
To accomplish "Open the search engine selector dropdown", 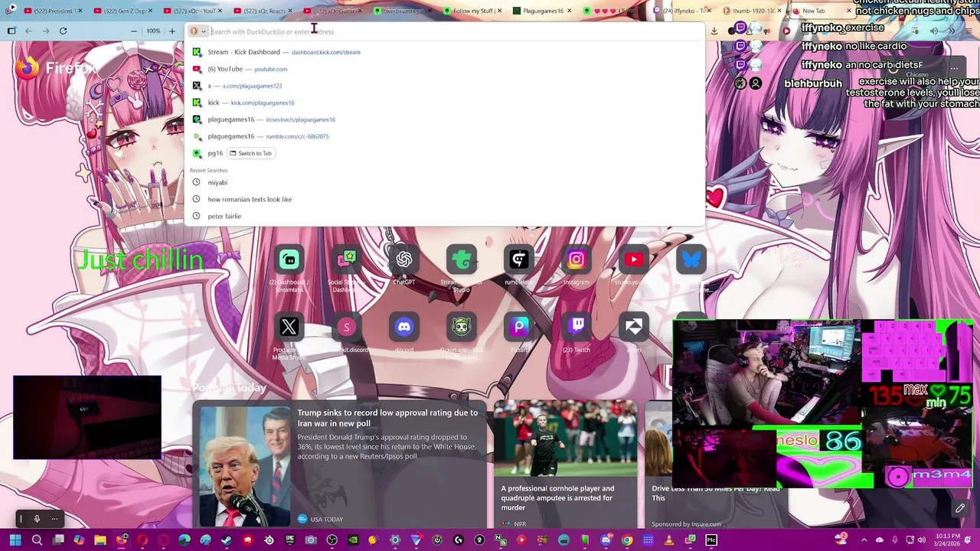I will click(x=198, y=31).
